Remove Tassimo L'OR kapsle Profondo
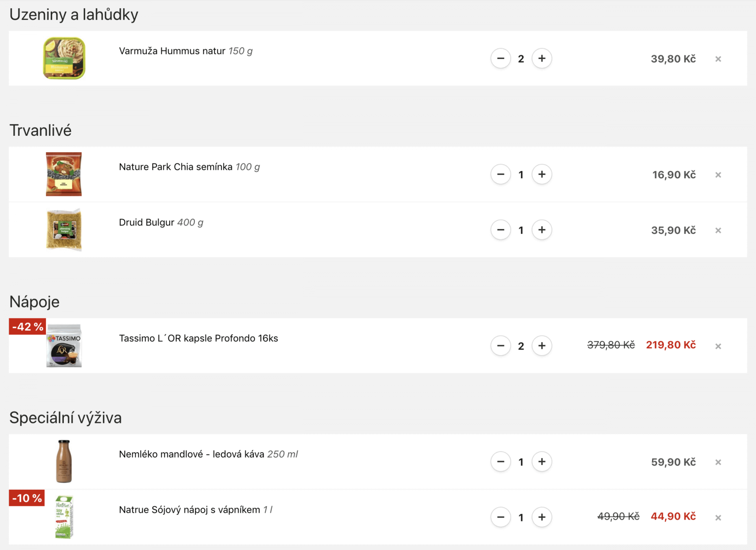Screen dimensions: 756x550 (718, 346)
